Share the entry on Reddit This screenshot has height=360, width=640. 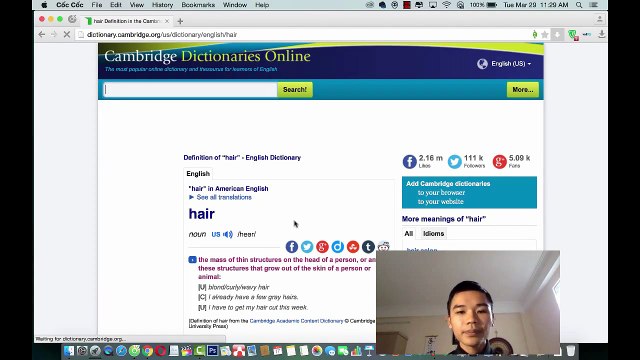[x=383, y=246]
